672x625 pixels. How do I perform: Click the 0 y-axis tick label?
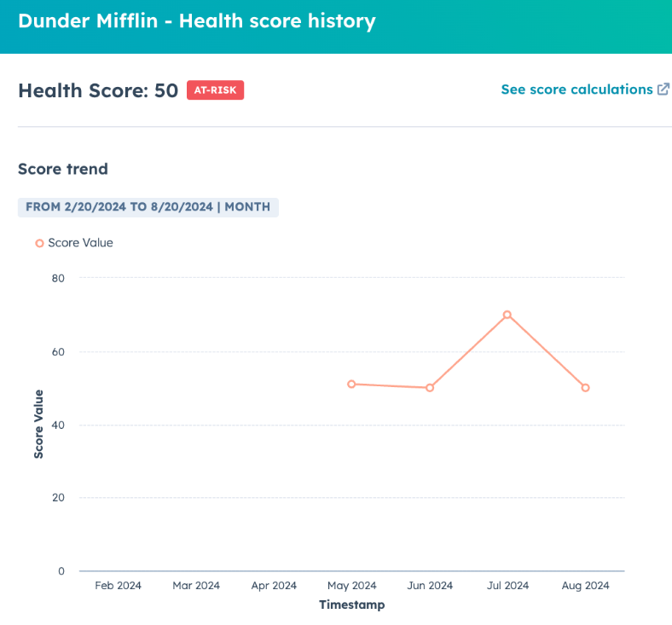tap(61, 571)
